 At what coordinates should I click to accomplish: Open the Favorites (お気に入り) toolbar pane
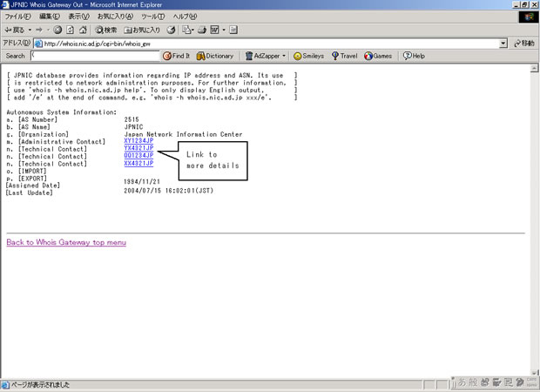tap(142, 30)
